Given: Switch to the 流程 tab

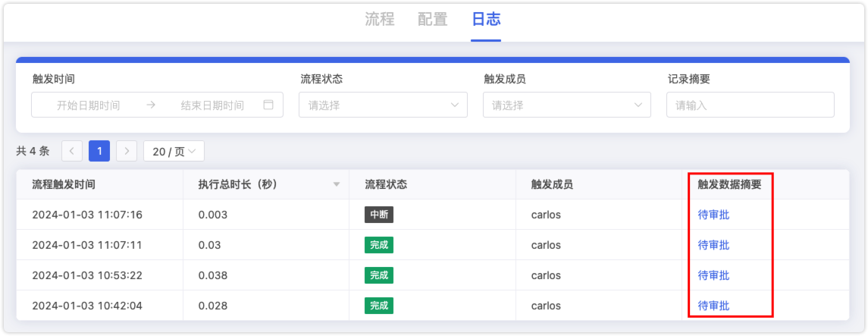Looking at the screenshot, I should [x=380, y=20].
